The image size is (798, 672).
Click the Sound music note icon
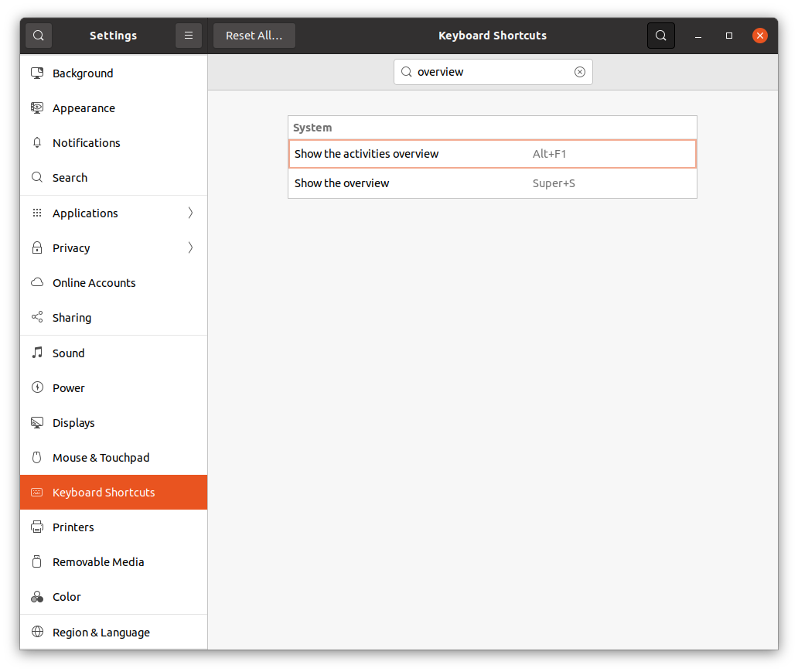(x=37, y=353)
